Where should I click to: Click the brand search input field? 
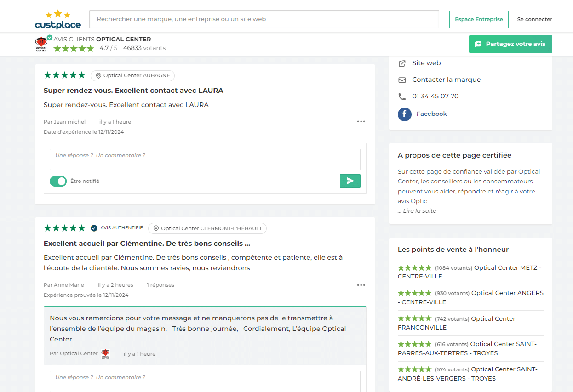pyautogui.click(x=264, y=19)
